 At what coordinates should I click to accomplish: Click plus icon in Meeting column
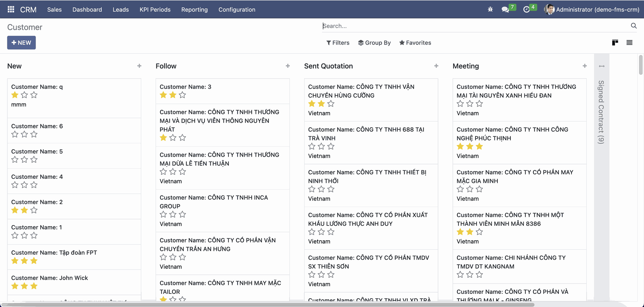[x=585, y=66]
